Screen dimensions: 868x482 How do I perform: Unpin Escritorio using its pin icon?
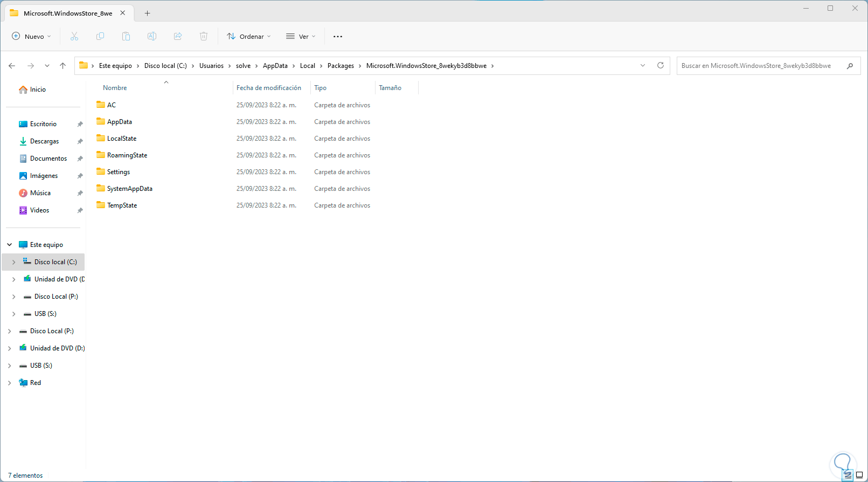tap(80, 124)
